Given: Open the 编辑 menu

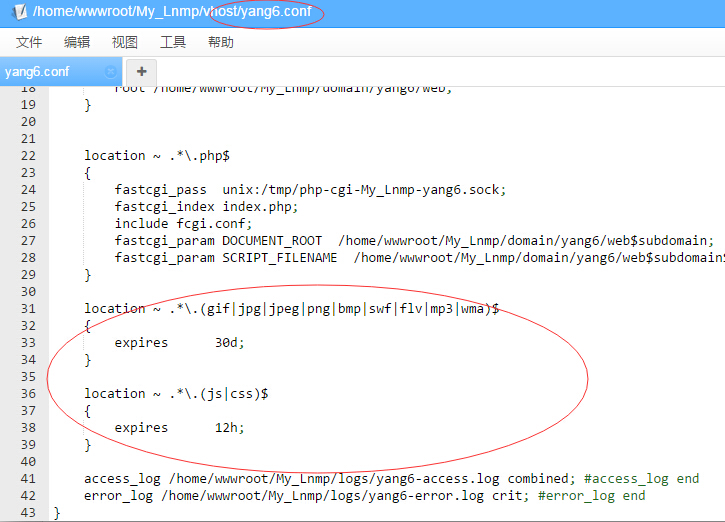Looking at the screenshot, I should 77,42.
